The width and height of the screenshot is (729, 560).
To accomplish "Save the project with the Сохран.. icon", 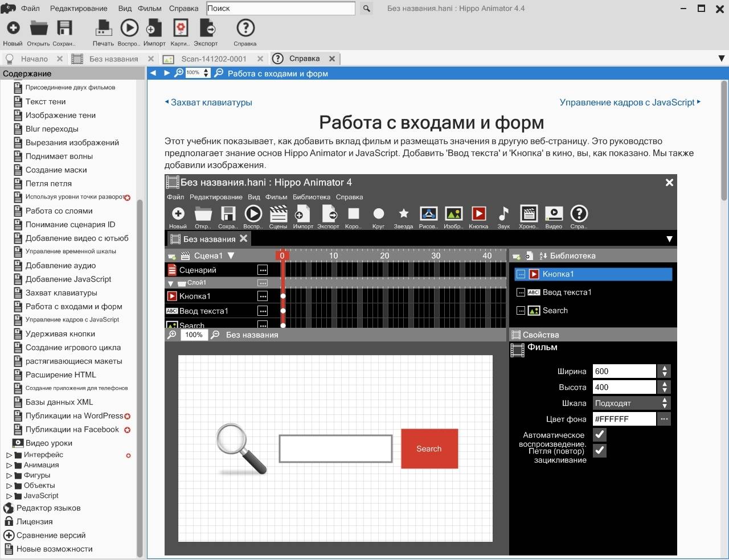I will pyautogui.click(x=64, y=28).
